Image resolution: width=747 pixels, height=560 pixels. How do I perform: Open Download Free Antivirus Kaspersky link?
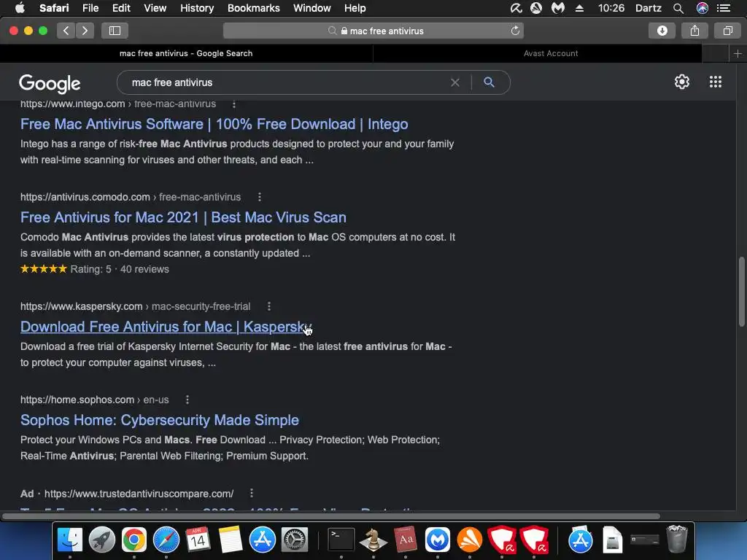click(166, 327)
